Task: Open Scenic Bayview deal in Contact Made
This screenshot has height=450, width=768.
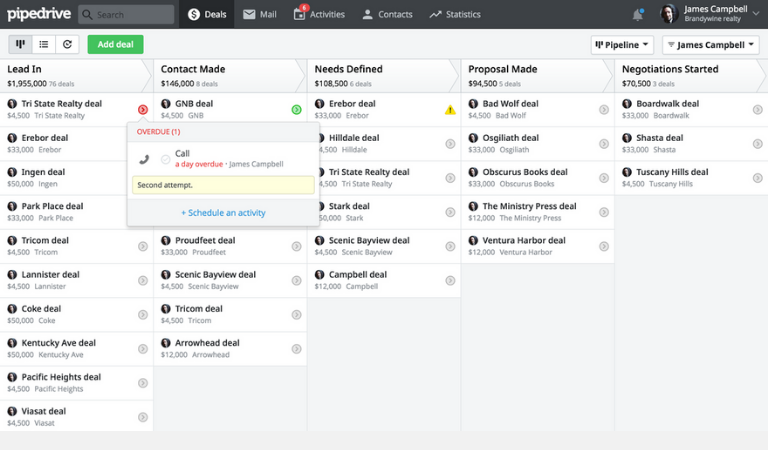Action: [x=230, y=281]
